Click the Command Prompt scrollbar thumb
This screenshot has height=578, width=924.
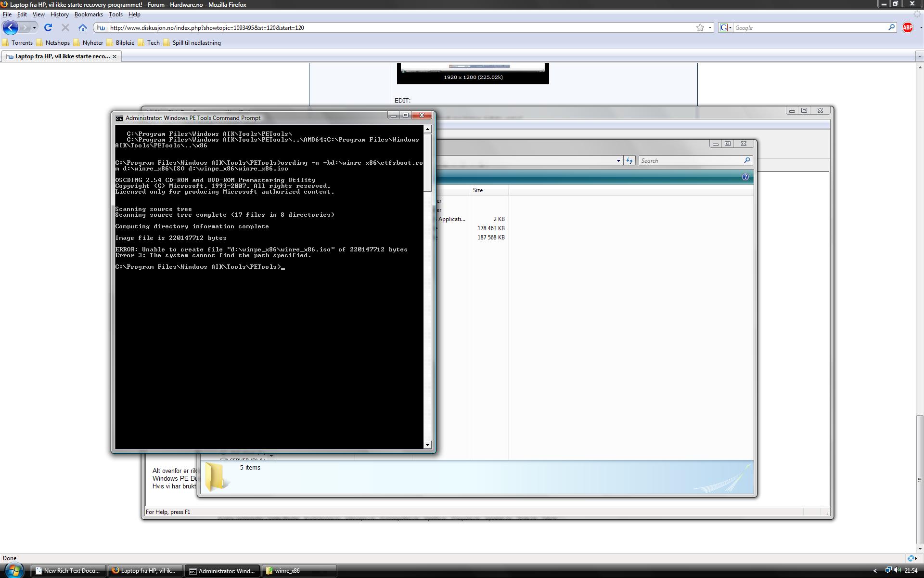(x=427, y=162)
